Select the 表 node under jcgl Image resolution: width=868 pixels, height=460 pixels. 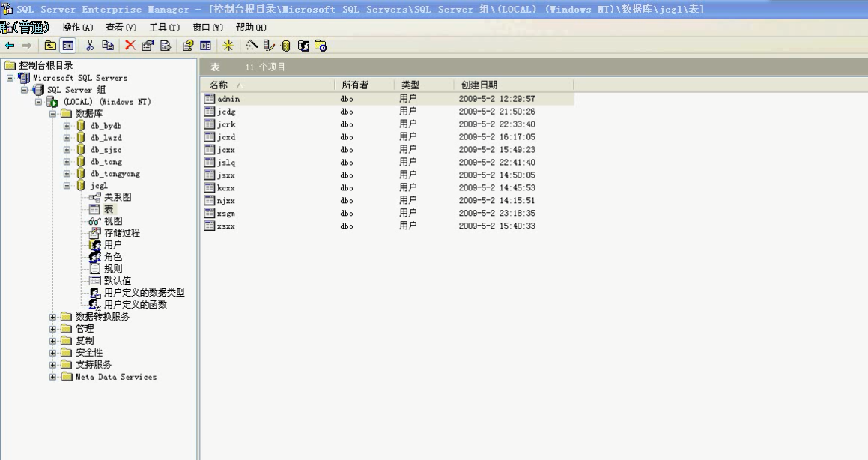(x=109, y=209)
